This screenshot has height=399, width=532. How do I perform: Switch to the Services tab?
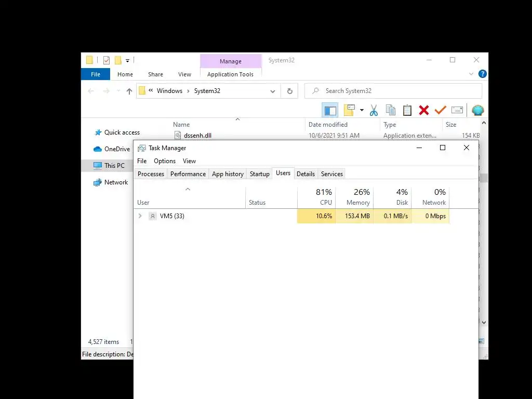pos(332,174)
